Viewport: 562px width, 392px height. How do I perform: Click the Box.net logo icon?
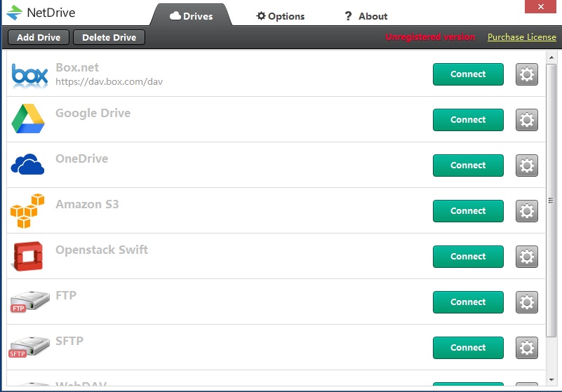(x=29, y=74)
